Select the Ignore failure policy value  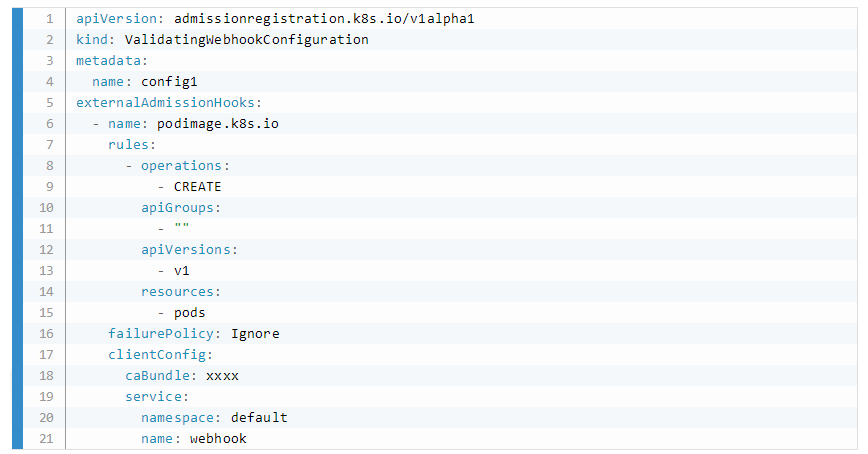point(255,334)
